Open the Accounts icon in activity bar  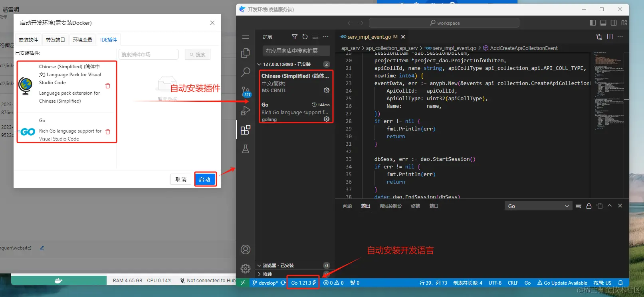tap(246, 249)
